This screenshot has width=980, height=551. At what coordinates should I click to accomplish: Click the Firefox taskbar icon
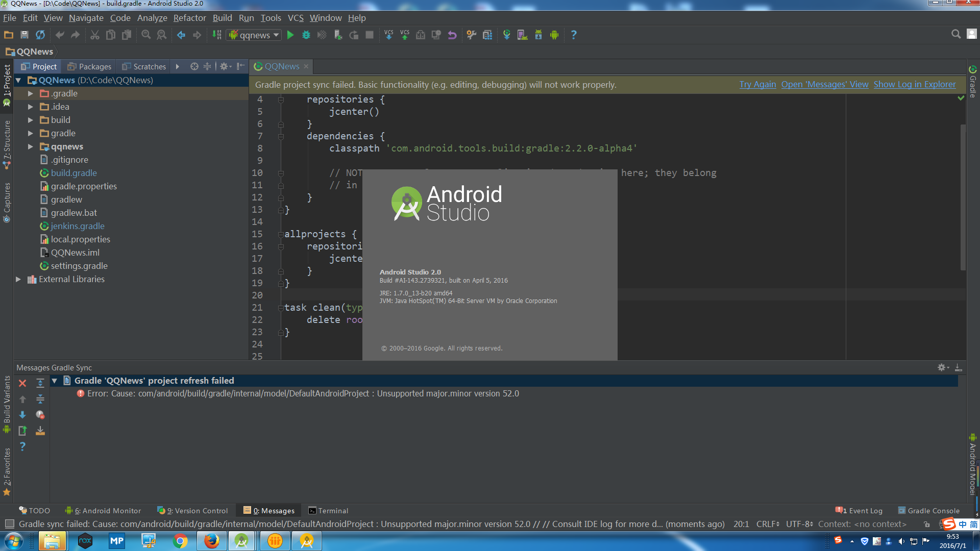point(212,541)
